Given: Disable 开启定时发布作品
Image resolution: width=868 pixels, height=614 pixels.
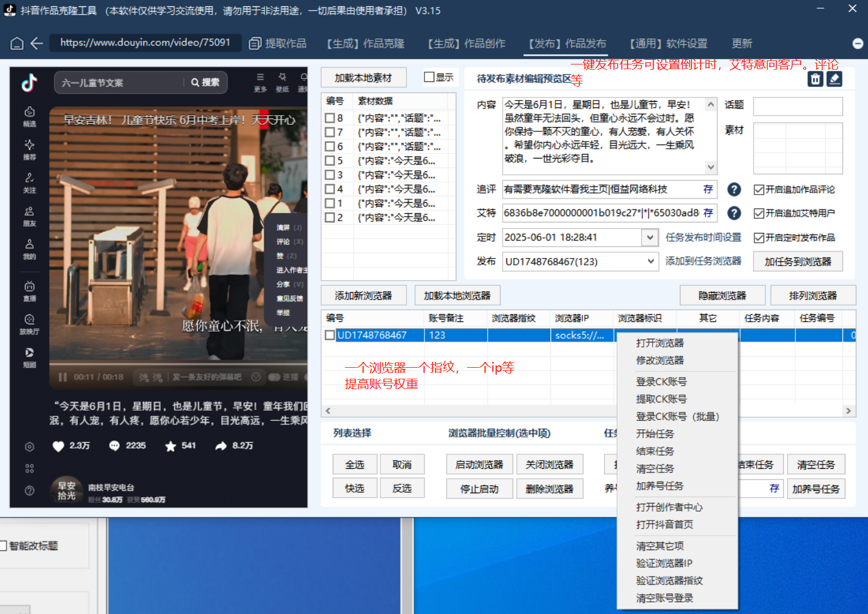Looking at the screenshot, I should 758,238.
